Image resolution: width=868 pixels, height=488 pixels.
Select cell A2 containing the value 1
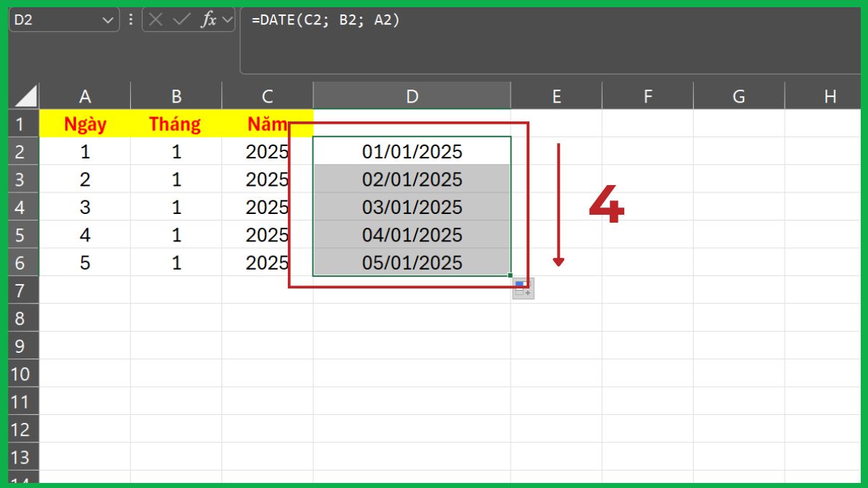(85, 151)
